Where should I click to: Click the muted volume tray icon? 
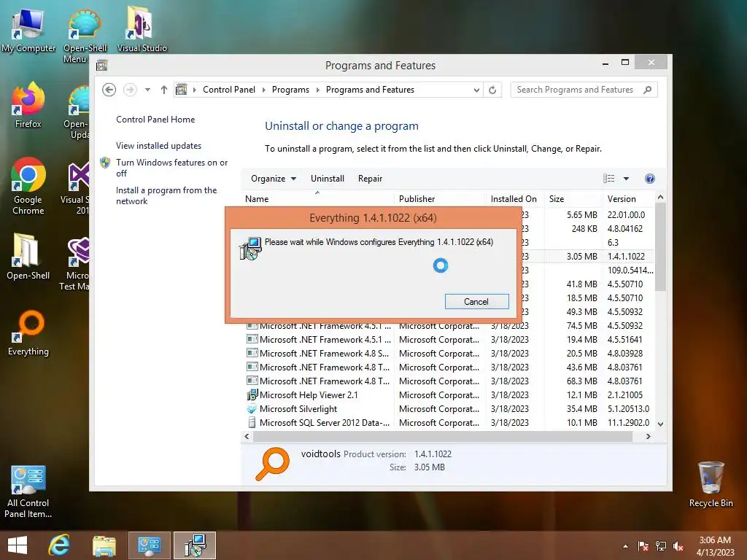click(x=678, y=546)
